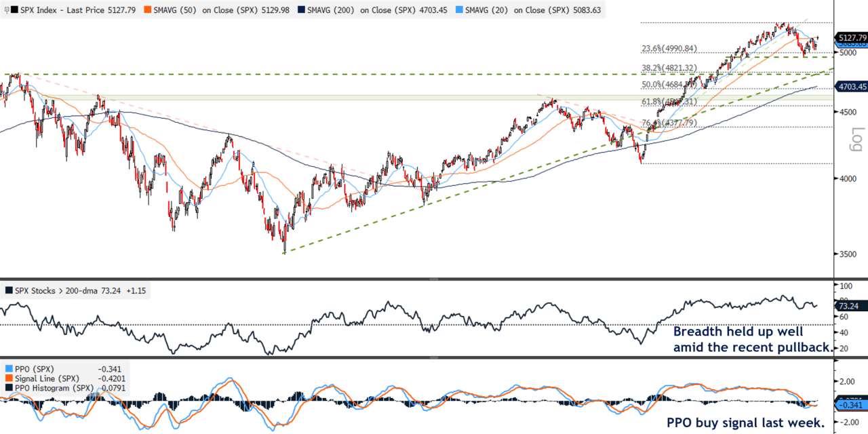Select the 38.2% (4821.32) Fibonacci label
868x434 pixels.
click(669, 68)
